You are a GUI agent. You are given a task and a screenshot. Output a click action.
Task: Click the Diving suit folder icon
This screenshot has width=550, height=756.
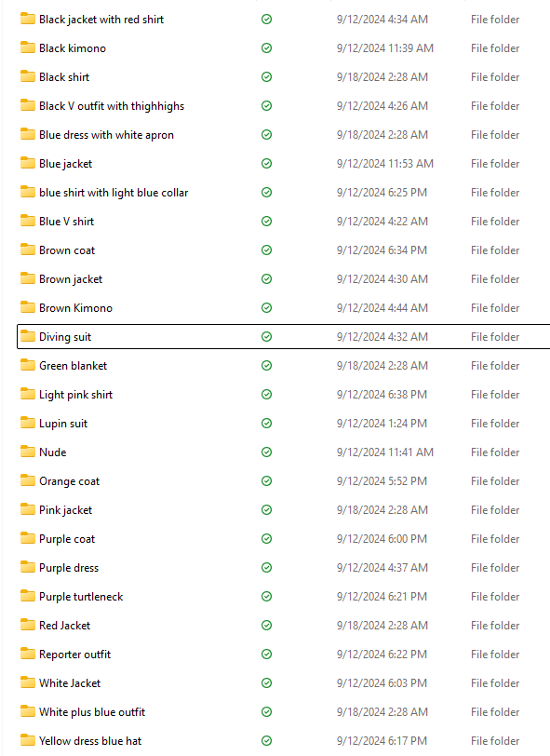click(28, 336)
